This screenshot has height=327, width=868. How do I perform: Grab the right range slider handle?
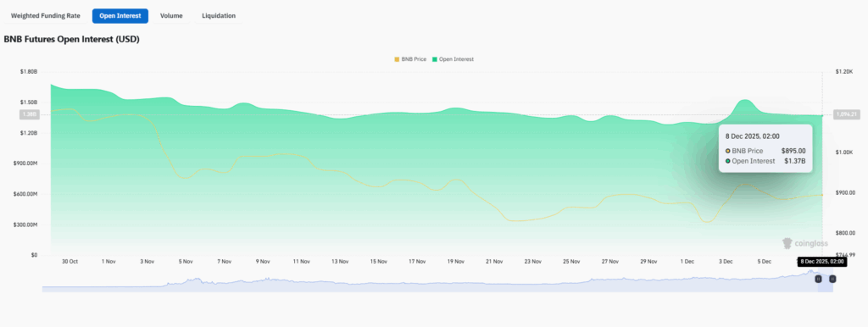[832, 280]
